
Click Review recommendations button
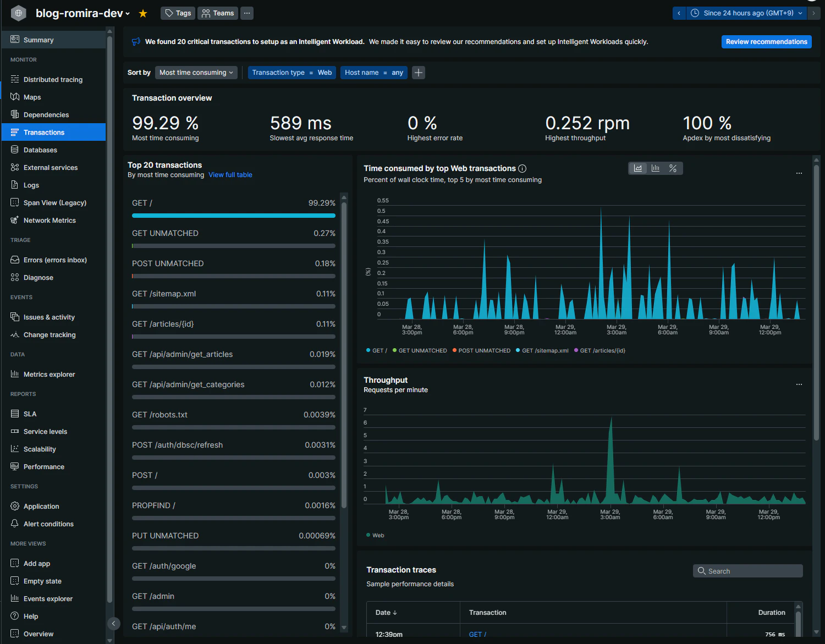tap(766, 42)
